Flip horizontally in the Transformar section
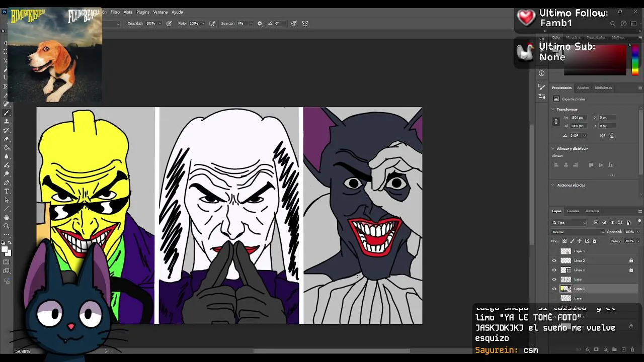 coord(603,135)
